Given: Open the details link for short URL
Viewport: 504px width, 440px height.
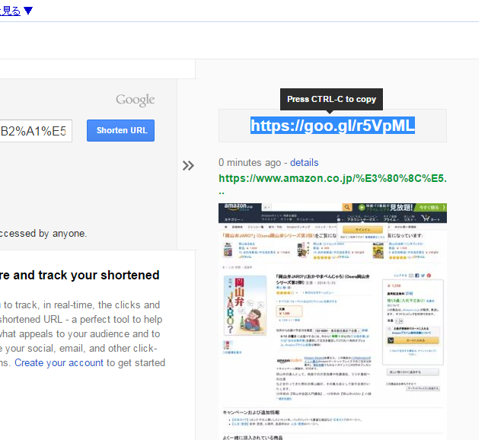Looking at the screenshot, I should pos(304,163).
